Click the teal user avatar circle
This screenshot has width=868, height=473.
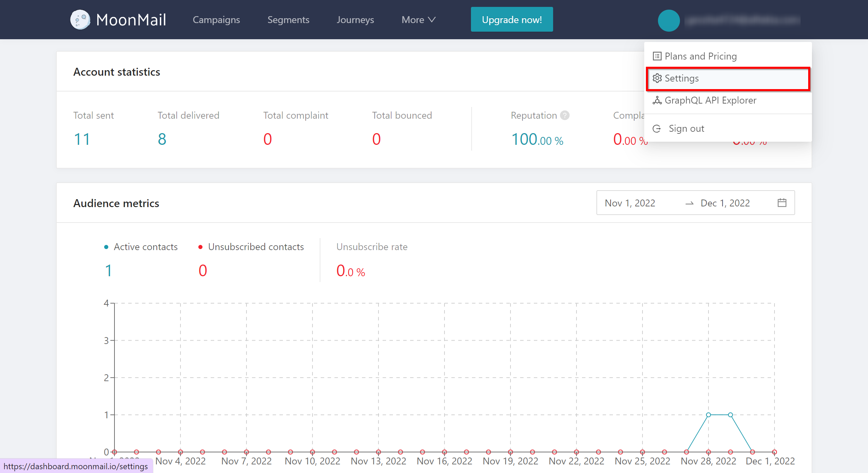click(x=669, y=21)
